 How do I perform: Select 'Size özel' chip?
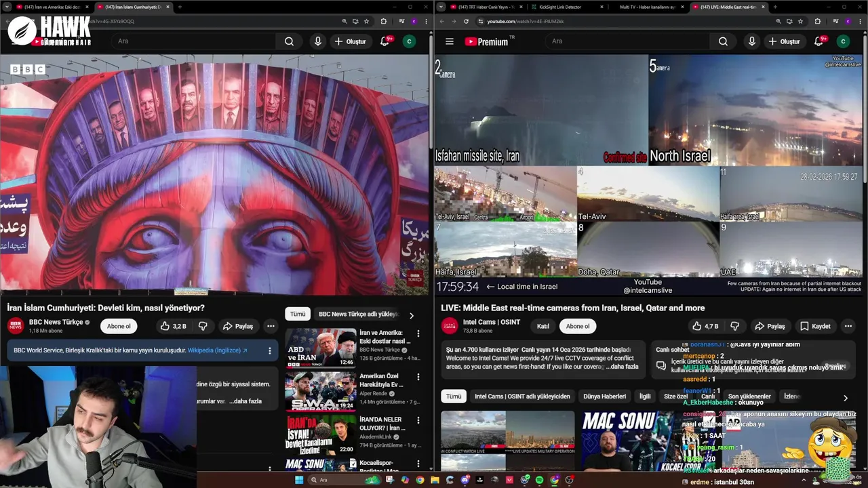click(x=675, y=396)
